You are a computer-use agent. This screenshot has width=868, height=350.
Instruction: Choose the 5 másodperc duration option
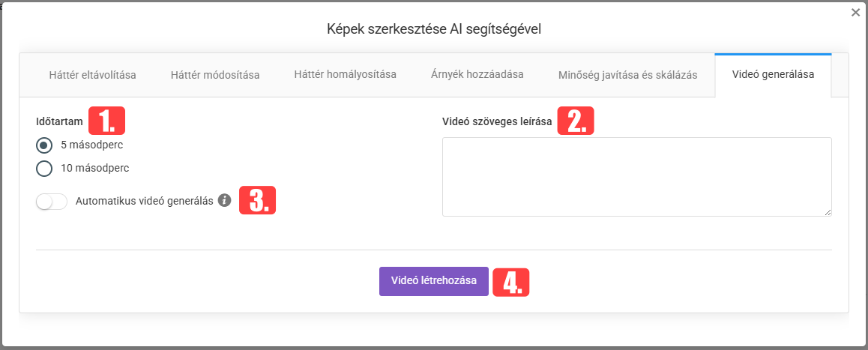(x=44, y=145)
